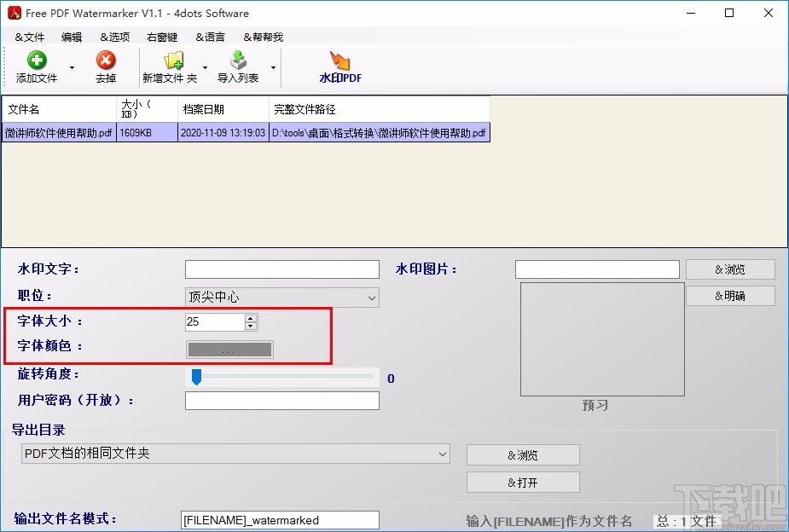
Task: Click the red 去掉 remove icon
Action: click(106, 61)
